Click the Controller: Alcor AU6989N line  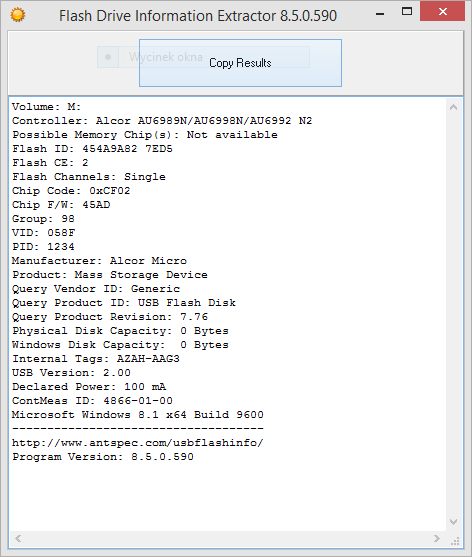(x=162, y=121)
